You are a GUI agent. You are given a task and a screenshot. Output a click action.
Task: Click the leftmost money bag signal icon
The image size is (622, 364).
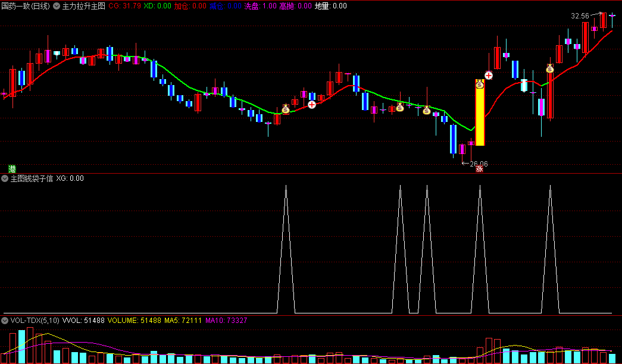pyautogui.click(x=286, y=109)
